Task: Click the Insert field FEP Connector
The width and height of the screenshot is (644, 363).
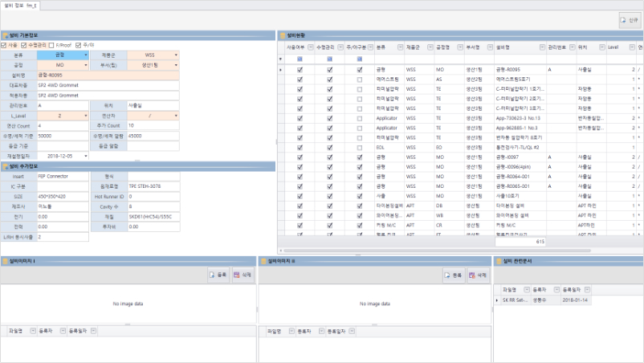Action: click(x=63, y=176)
